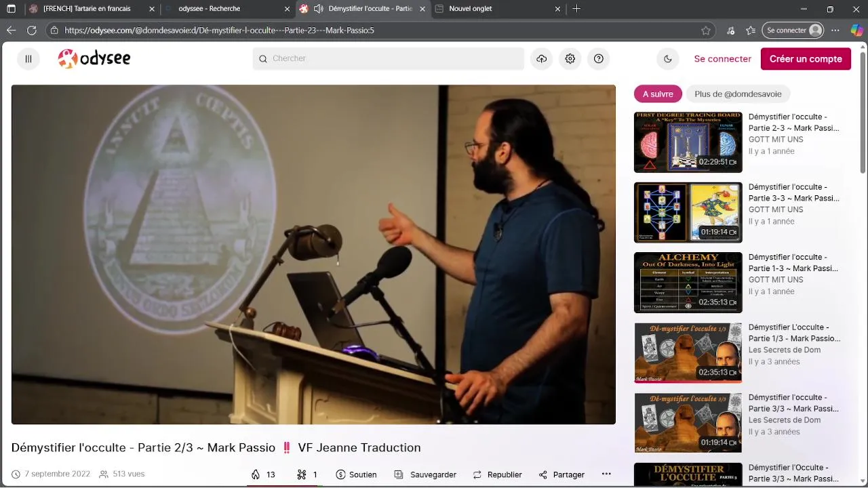Click the Odysee logo to go home

click(94, 59)
